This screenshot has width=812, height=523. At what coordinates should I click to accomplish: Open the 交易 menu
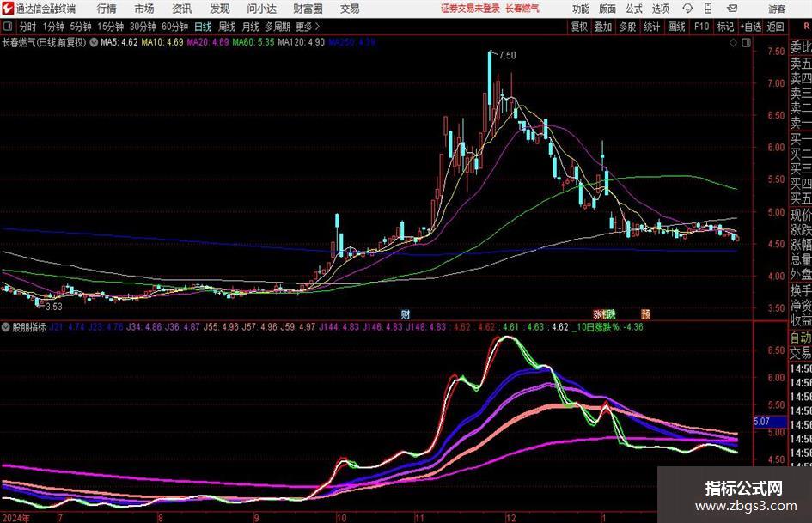350,9
